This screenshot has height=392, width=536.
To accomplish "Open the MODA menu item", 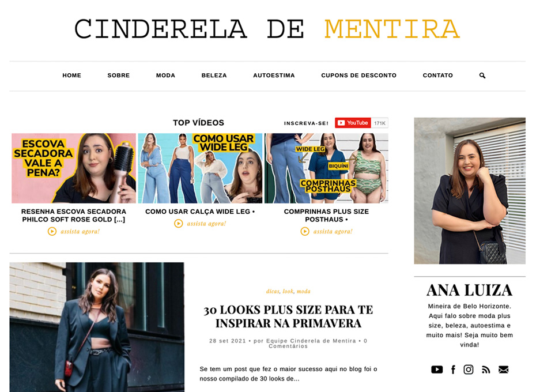I will point(165,76).
